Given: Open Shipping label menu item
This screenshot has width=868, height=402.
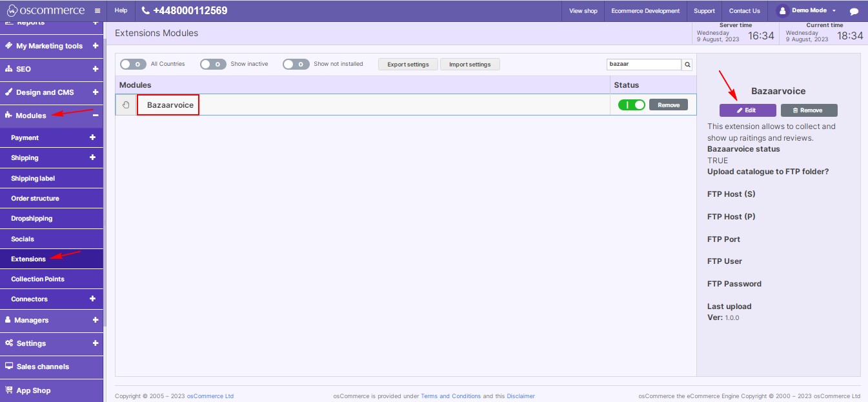Looking at the screenshot, I should (52, 178).
